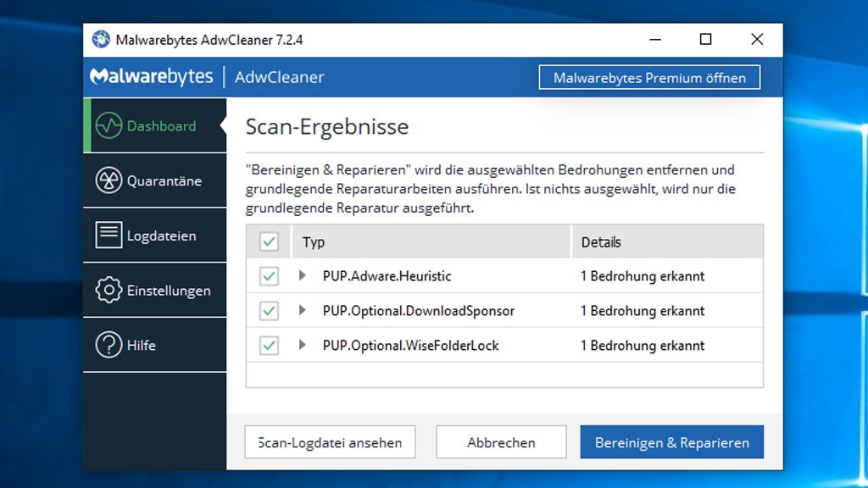
Task: Click the AdwCleaner label in header
Action: point(280,77)
